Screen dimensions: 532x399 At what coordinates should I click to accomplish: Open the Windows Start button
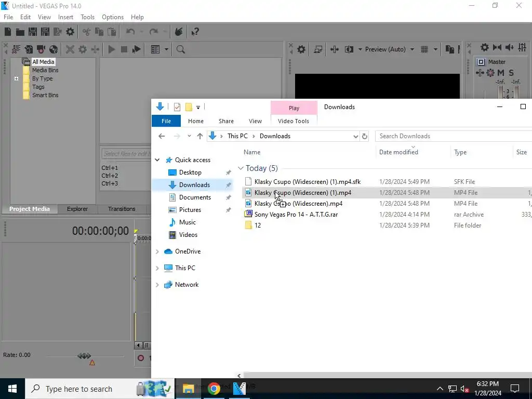tap(12, 389)
